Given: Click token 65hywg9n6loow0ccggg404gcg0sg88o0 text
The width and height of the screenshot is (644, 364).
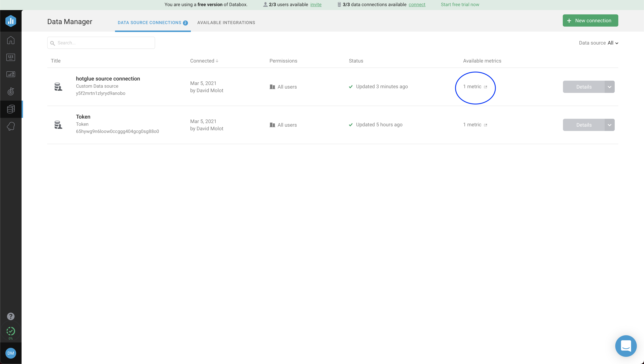Looking at the screenshot, I should pyautogui.click(x=117, y=131).
